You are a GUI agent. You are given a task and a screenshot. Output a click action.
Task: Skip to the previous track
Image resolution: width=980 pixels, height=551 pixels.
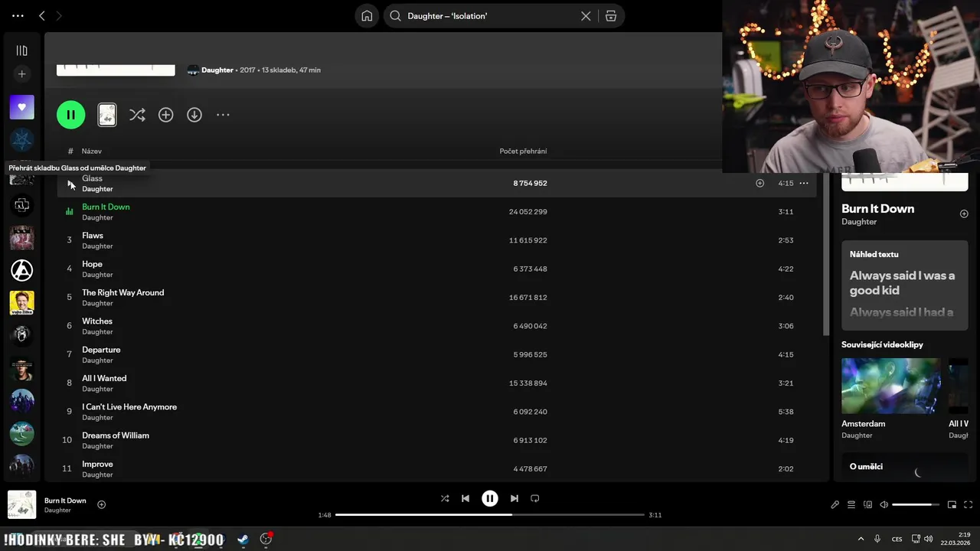[x=465, y=498]
